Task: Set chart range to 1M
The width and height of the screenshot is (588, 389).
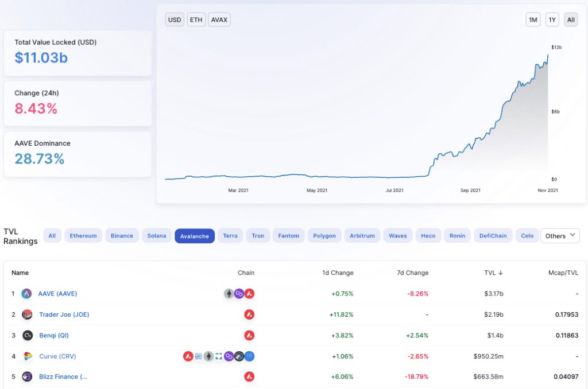Action: coord(533,20)
